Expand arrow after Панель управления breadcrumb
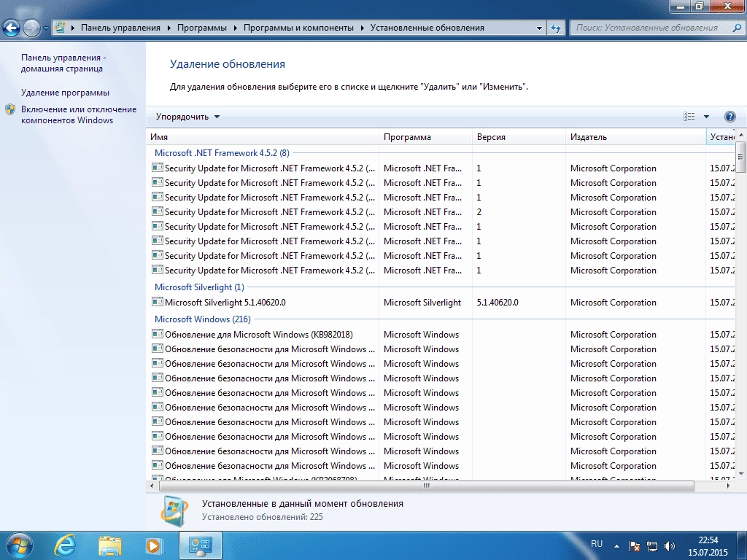Screen dimensions: 747x560 169,28
